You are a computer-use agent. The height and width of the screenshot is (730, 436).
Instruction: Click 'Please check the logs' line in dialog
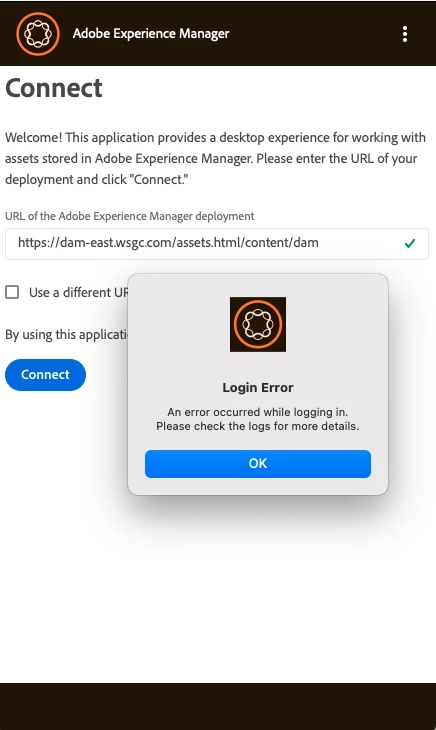tap(258, 426)
